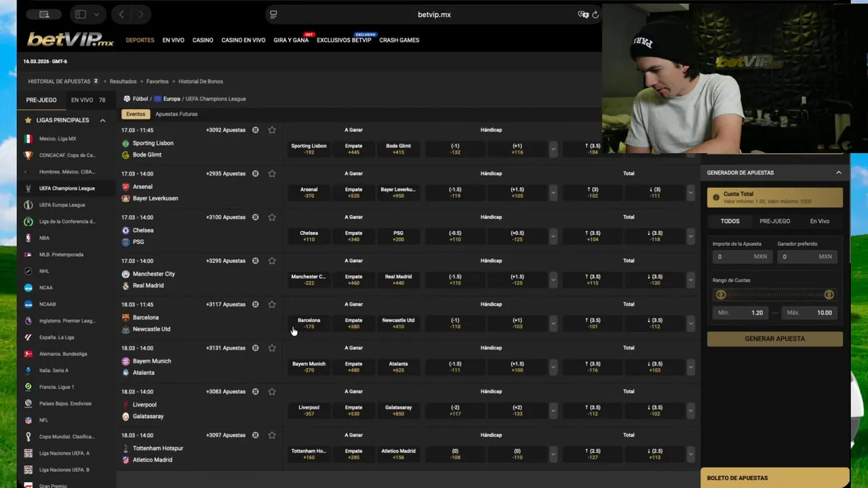Switch to EN VIVO 78 sidebar tab
Image resolution: width=868 pixels, height=488 pixels.
click(88, 100)
